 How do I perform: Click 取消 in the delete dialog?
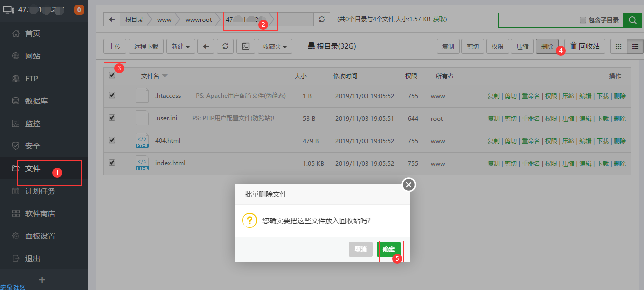pos(361,249)
